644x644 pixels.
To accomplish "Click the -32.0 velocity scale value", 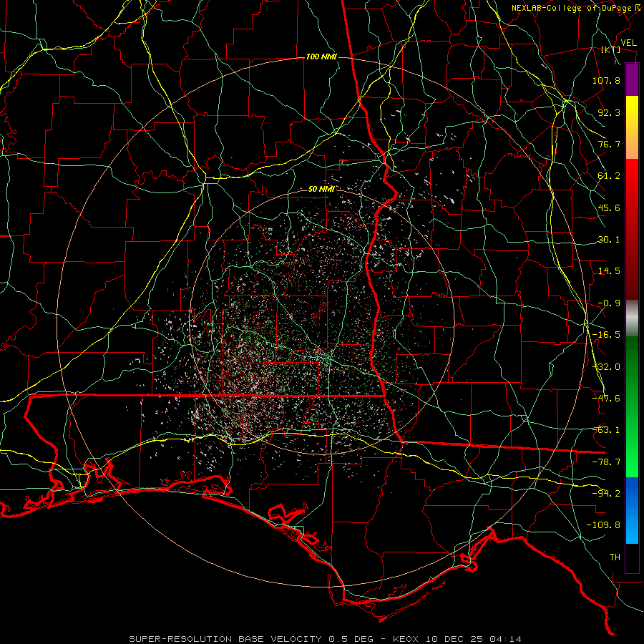I will [x=606, y=367].
